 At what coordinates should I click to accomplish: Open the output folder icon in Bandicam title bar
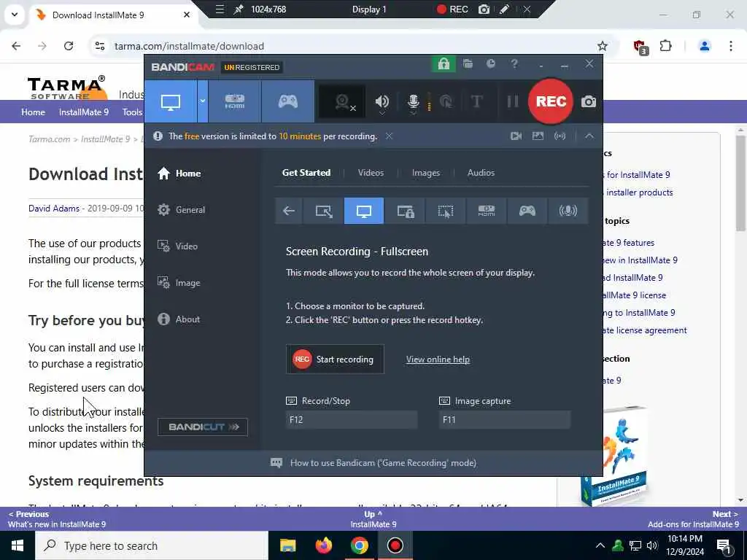coord(468,64)
